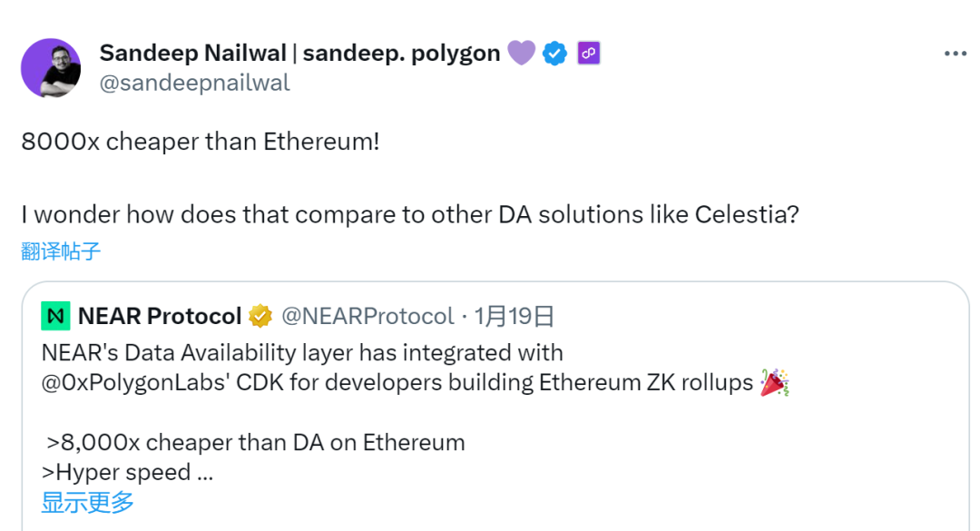
Task: Click the ellipsis options icon at top right
Action: click(x=955, y=53)
